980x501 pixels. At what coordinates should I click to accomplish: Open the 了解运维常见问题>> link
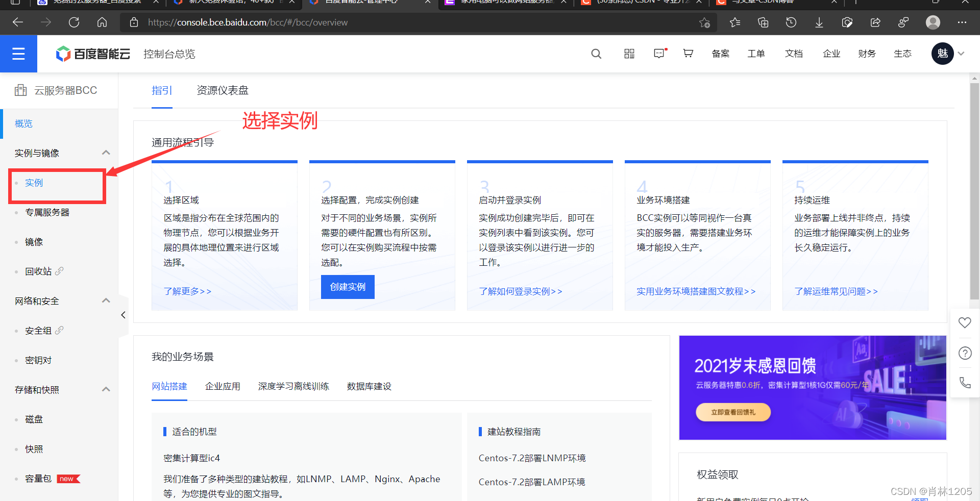[x=836, y=291]
